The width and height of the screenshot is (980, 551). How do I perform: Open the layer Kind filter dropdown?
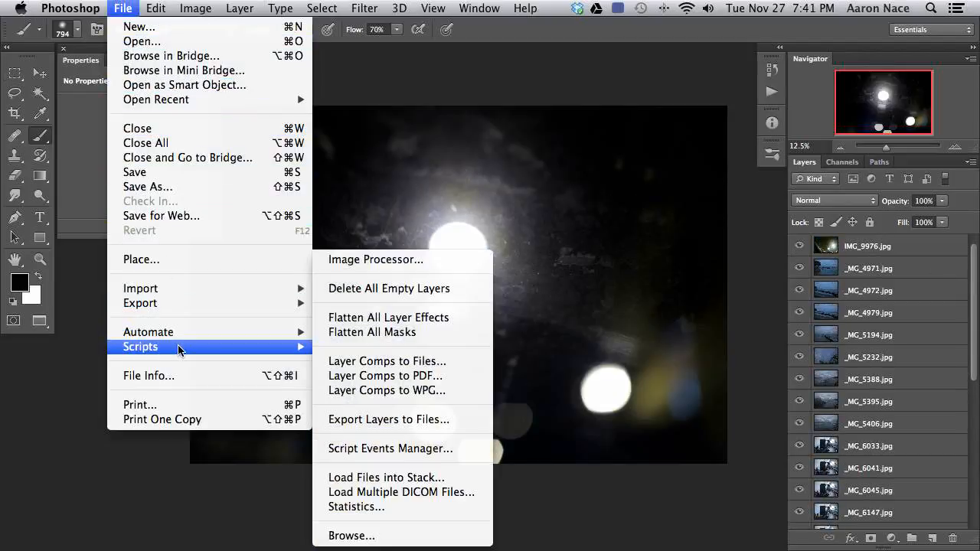pyautogui.click(x=816, y=178)
